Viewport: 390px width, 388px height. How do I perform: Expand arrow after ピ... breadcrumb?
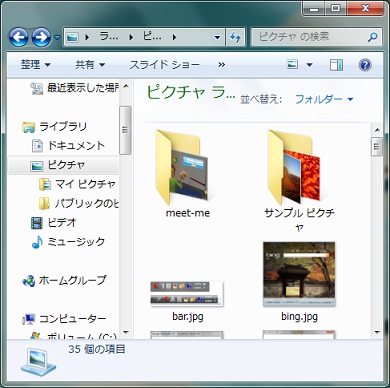click(174, 37)
